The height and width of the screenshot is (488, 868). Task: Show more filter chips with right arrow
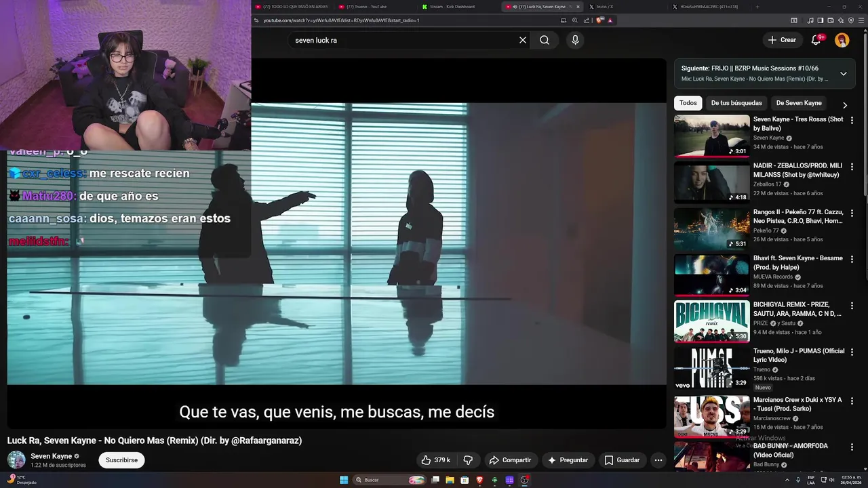point(845,105)
